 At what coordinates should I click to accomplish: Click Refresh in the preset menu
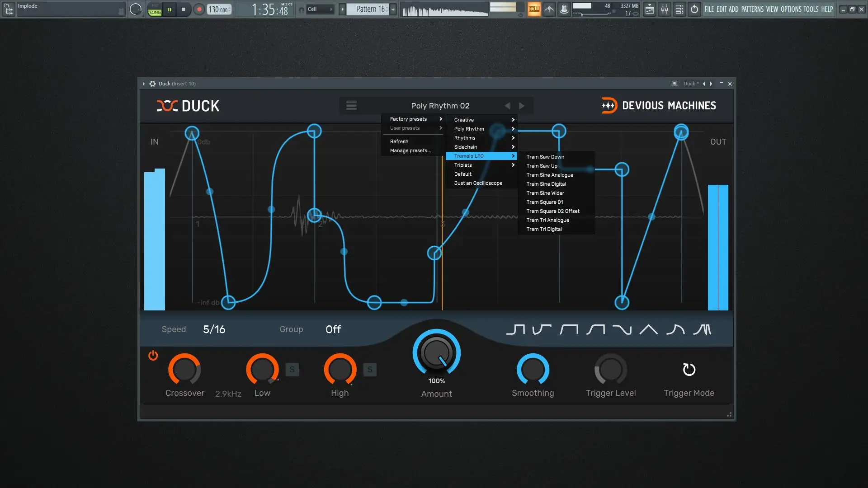[x=399, y=141]
